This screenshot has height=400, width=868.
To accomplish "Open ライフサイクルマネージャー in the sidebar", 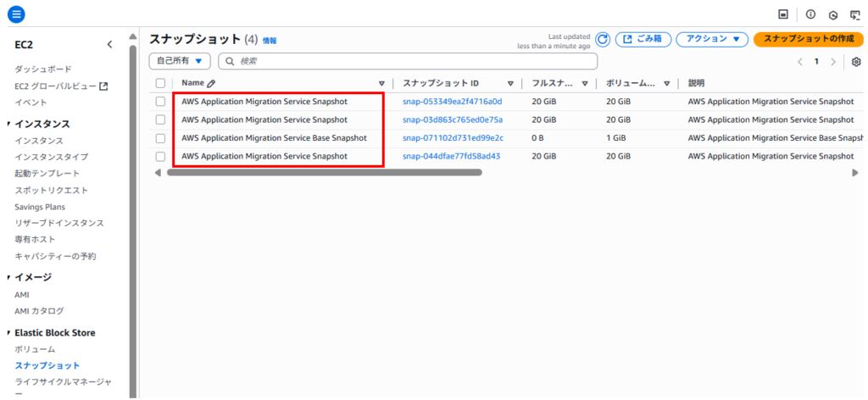I will [x=63, y=386].
